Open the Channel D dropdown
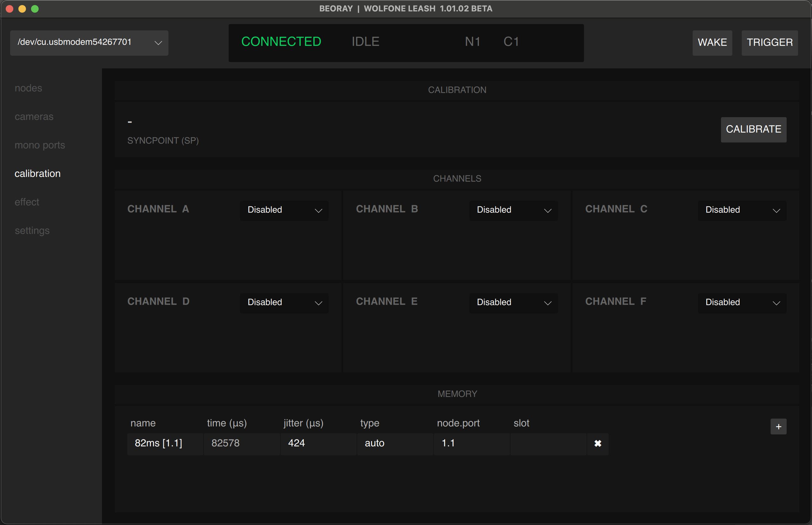812x525 pixels. click(284, 302)
